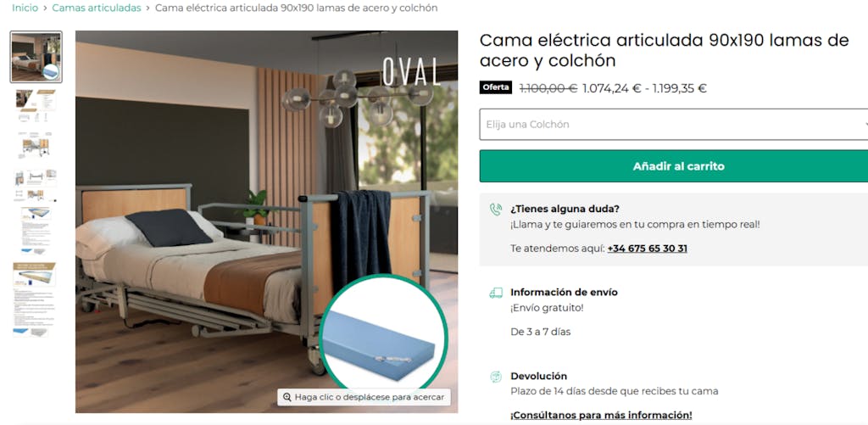Click the delivery truck icon for shipping info
The width and height of the screenshot is (868, 425).
point(495,293)
